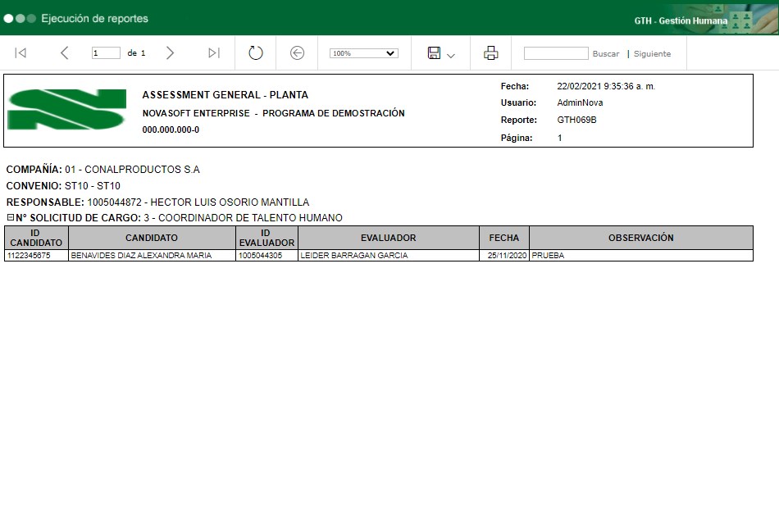Click the Siguiente search link
The image size is (779, 532).
coord(652,54)
